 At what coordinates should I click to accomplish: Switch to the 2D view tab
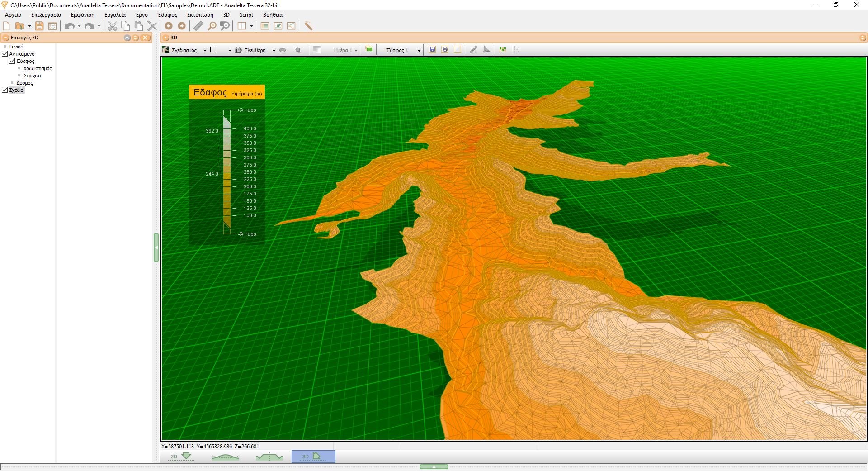tap(181, 456)
